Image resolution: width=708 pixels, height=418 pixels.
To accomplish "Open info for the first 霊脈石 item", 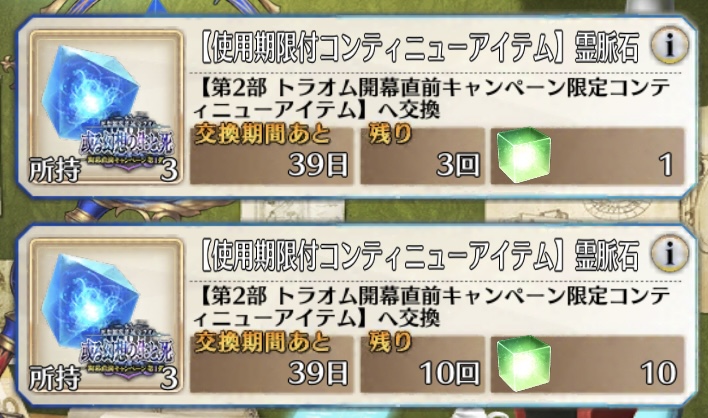I will coord(670,46).
